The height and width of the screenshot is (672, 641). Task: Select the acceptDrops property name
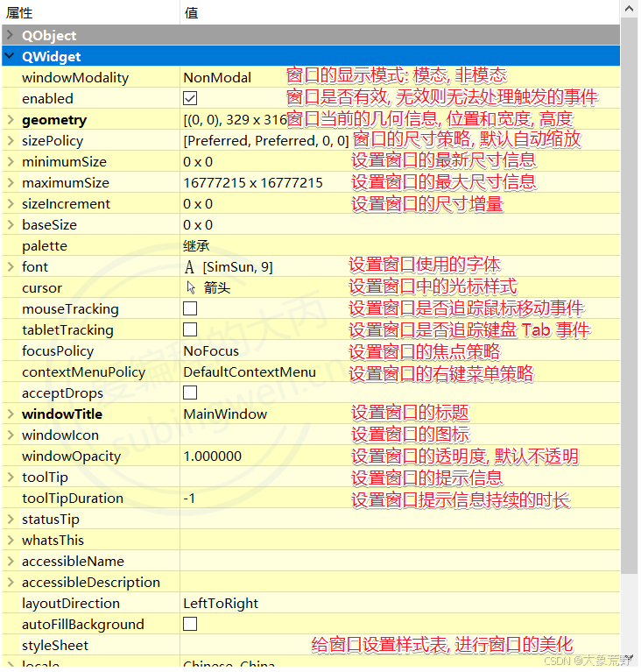[x=62, y=393]
